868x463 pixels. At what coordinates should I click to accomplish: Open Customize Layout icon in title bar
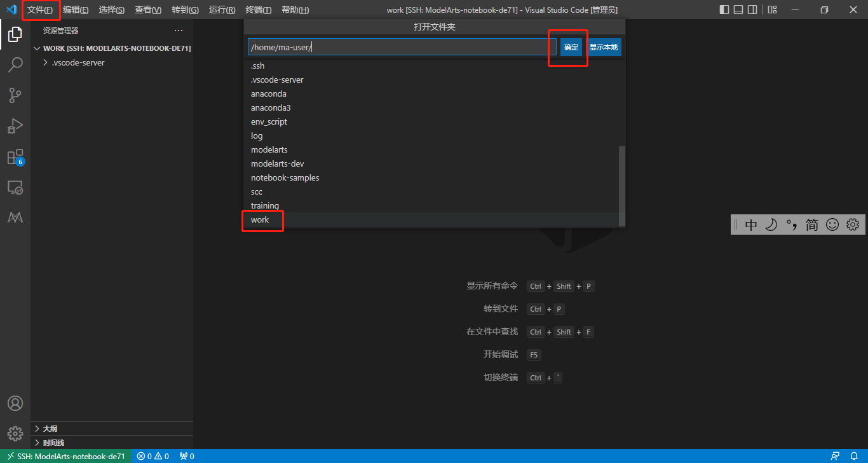pyautogui.click(x=773, y=10)
